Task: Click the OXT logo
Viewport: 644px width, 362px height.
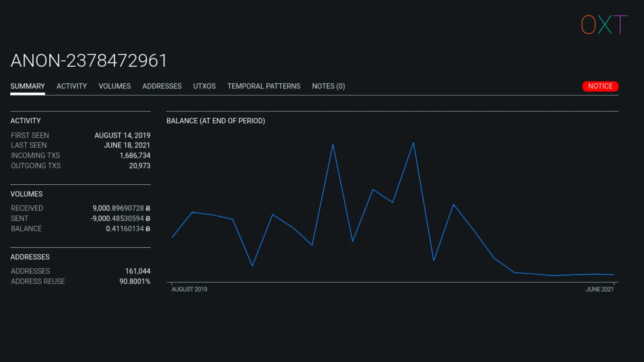Action: click(604, 24)
